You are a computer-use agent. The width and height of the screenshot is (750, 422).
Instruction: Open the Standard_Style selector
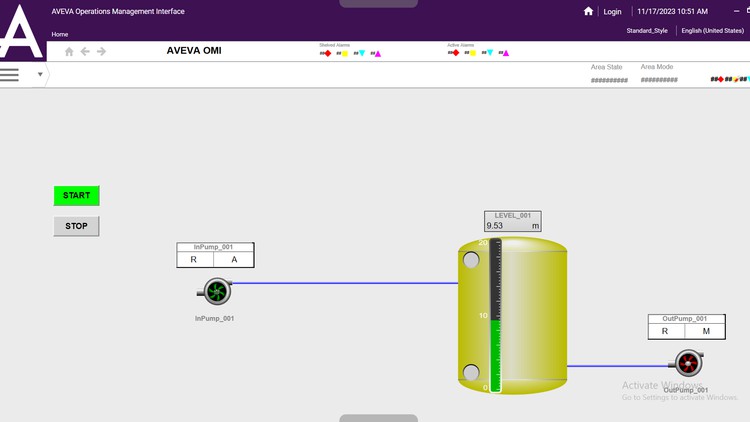647,31
